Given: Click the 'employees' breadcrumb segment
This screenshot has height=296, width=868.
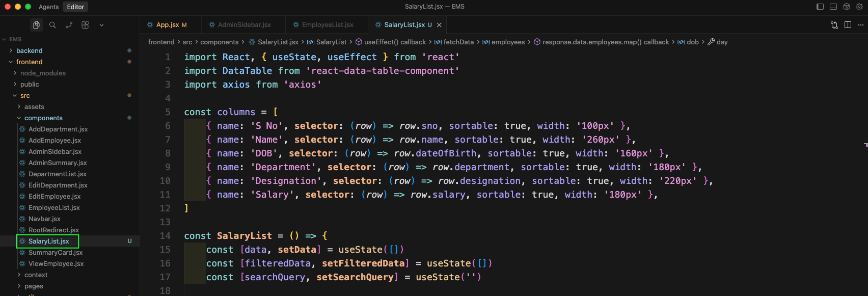Looking at the screenshot, I should point(504,42).
